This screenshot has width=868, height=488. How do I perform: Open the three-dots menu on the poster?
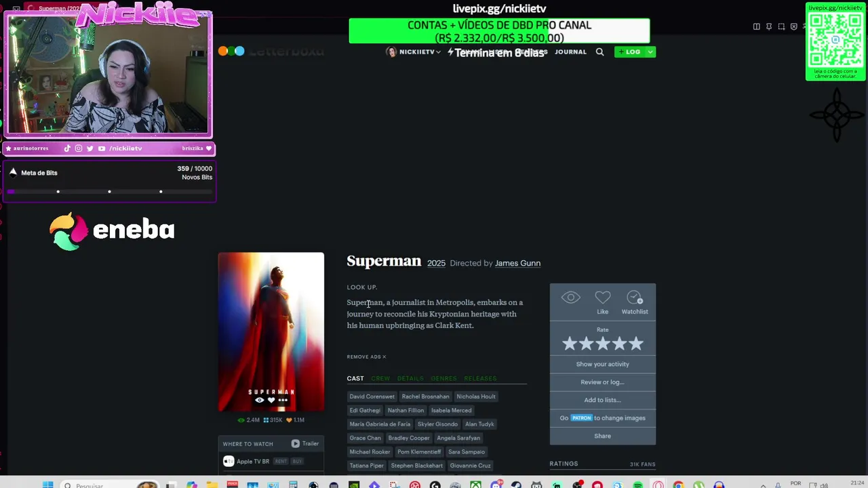(x=283, y=401)
